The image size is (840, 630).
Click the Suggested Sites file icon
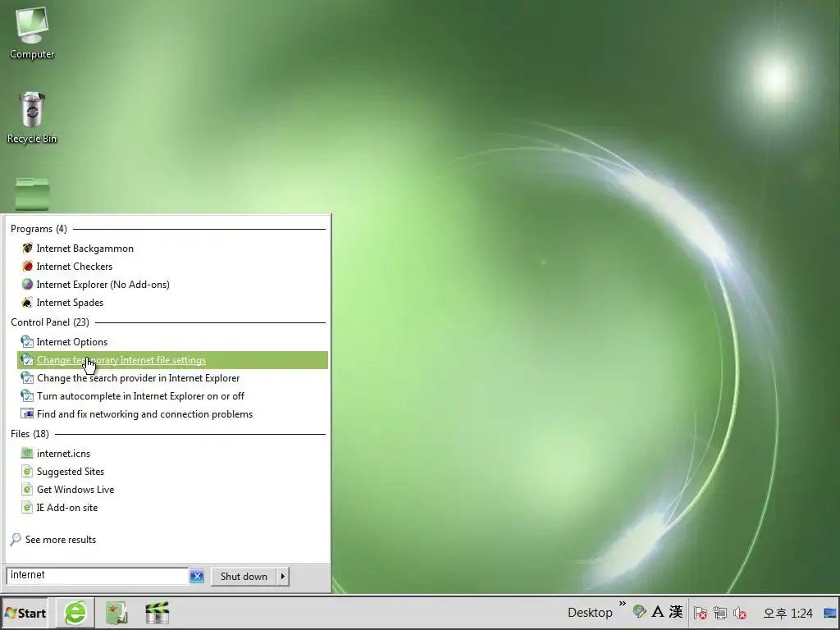27,472
